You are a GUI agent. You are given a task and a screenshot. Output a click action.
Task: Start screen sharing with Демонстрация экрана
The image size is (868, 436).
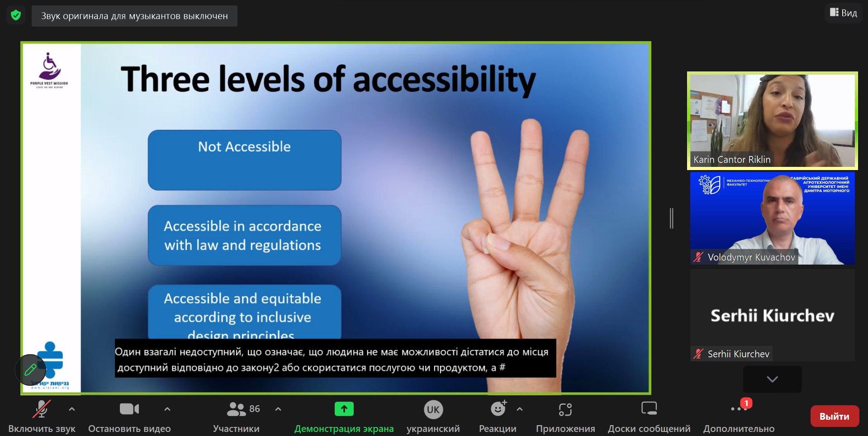pyautogui.click(x=344, y=417)
